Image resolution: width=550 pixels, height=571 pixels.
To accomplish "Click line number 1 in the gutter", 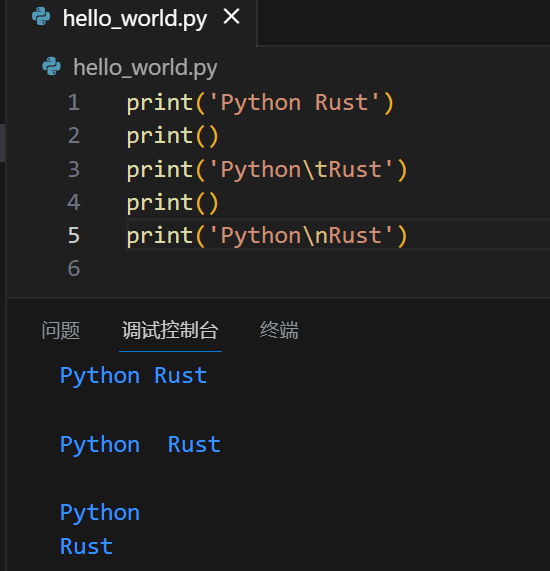I will pos(74,102).
